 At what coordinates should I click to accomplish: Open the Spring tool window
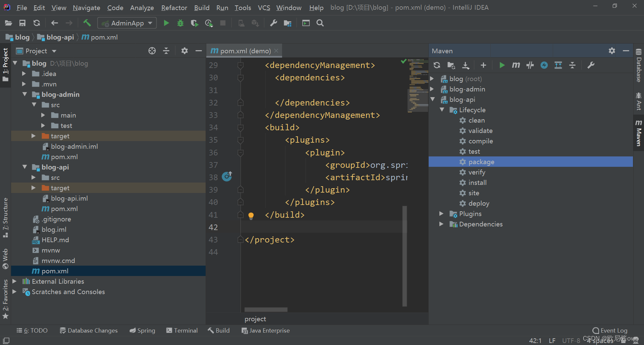142,331
